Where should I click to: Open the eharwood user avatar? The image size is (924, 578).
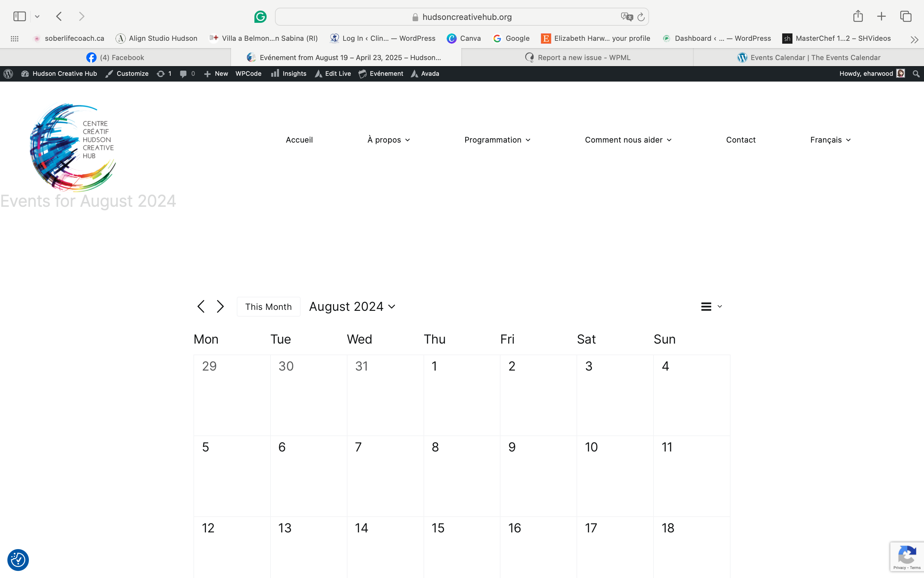(901, 74)
